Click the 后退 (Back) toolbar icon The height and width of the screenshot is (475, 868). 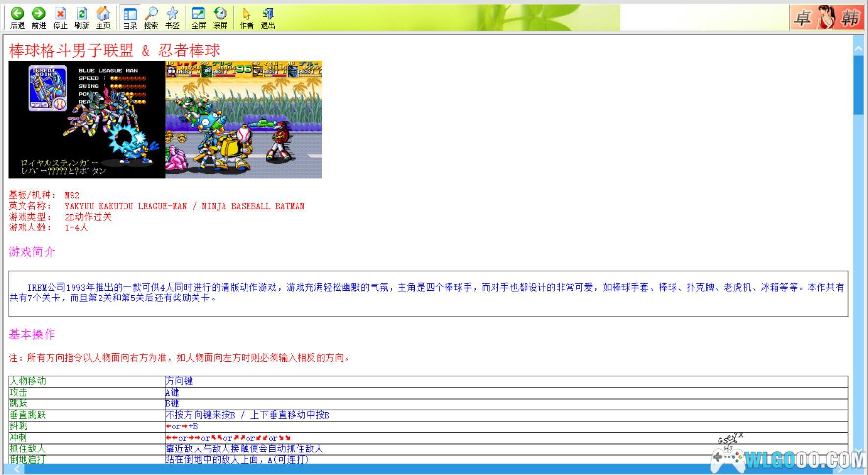click(17, 18)
